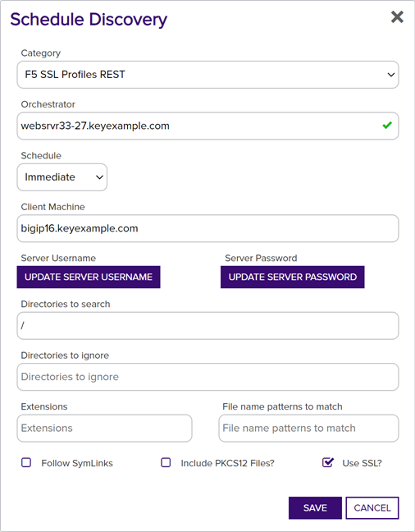
Task: Click the Directories to ignore field
Action: [x=207, y=377]
